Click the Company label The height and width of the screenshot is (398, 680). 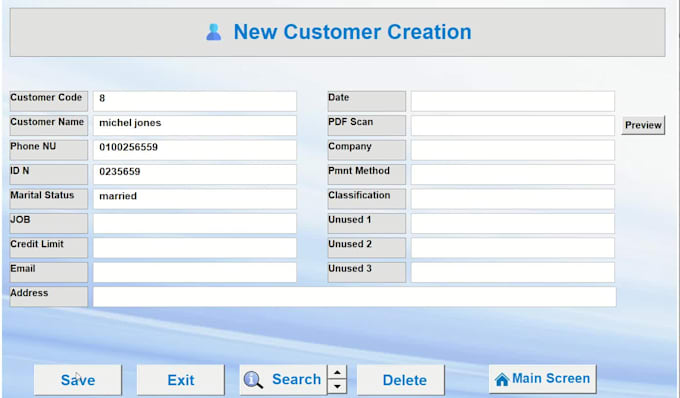(x=366, y=150)
